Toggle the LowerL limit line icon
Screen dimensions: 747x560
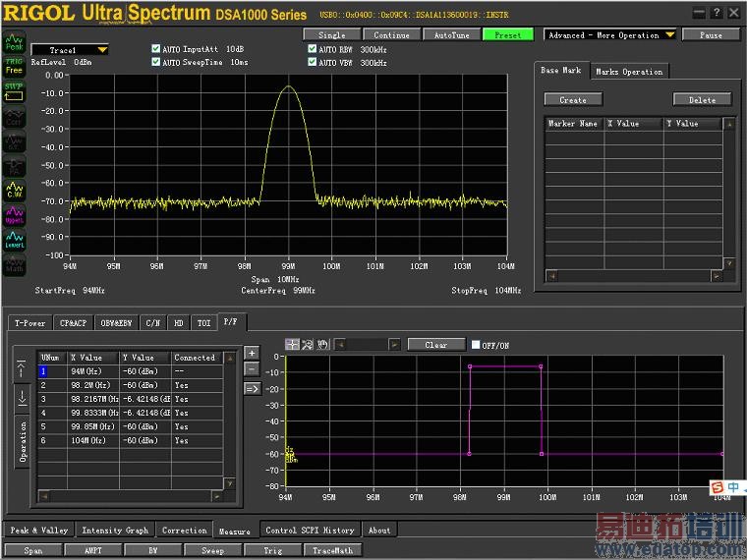pos(14,239)
